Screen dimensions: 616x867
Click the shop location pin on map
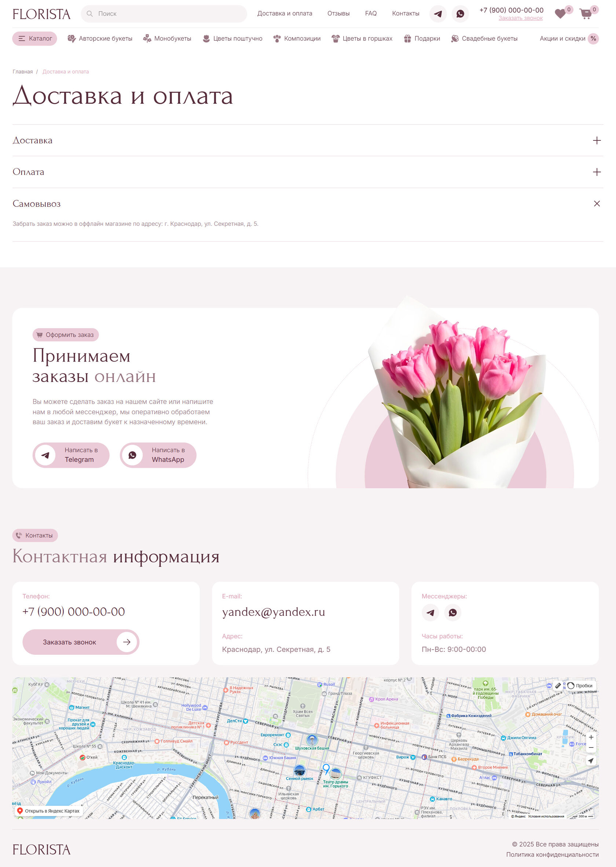tap(326, 769)
